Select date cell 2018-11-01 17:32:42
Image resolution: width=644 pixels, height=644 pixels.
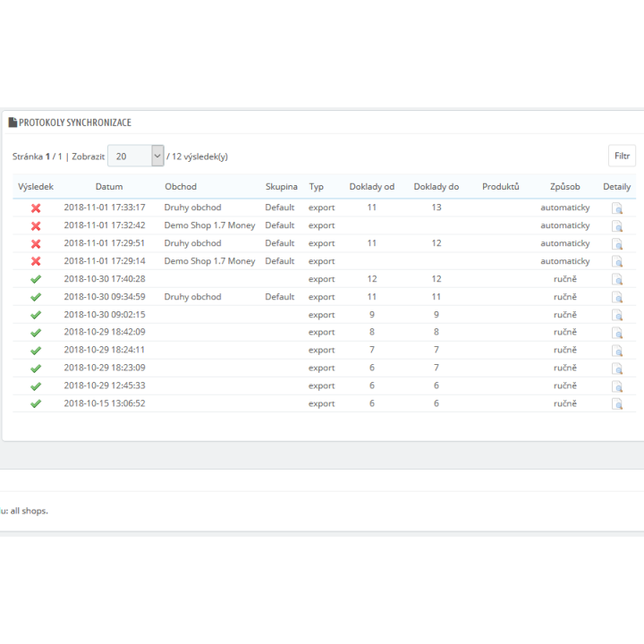click(105, 225)
